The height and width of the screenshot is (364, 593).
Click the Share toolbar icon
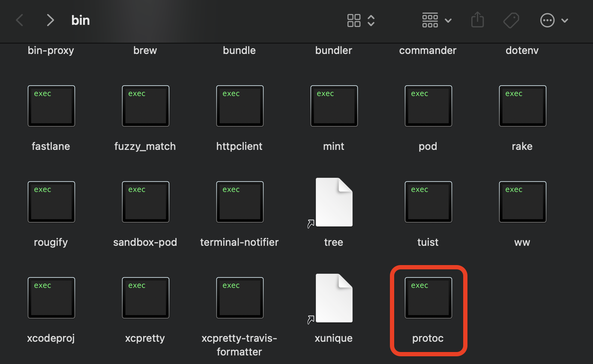point(477,20)
